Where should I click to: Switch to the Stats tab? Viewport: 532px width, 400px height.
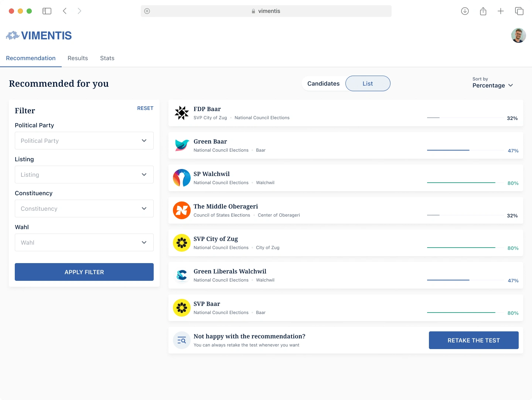click(107, 58)
